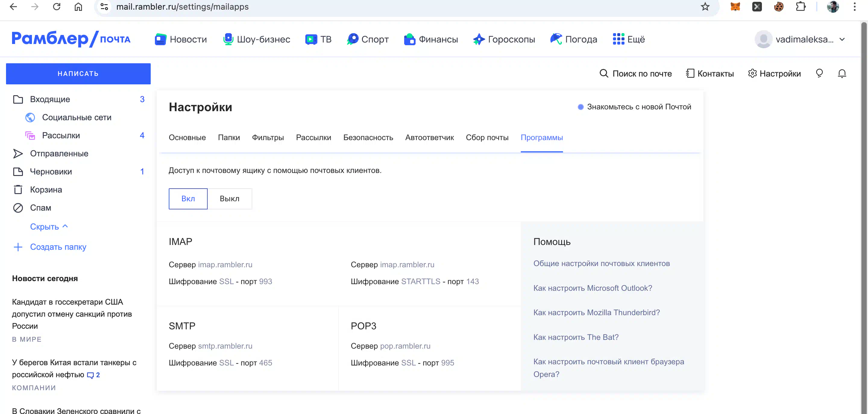Switch to the Автоответчик tab

pyautogui.click(x=429, y=138)
